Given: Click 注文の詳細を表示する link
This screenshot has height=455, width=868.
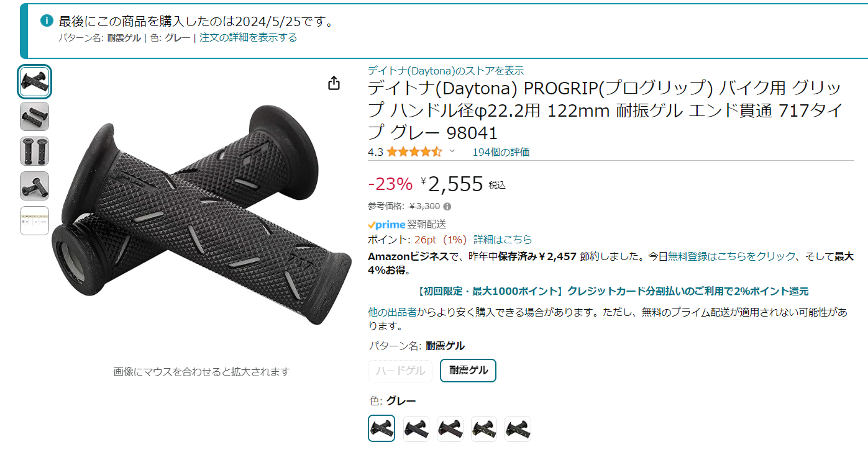Looking at the screenshot, I should [x=248, y=37].
